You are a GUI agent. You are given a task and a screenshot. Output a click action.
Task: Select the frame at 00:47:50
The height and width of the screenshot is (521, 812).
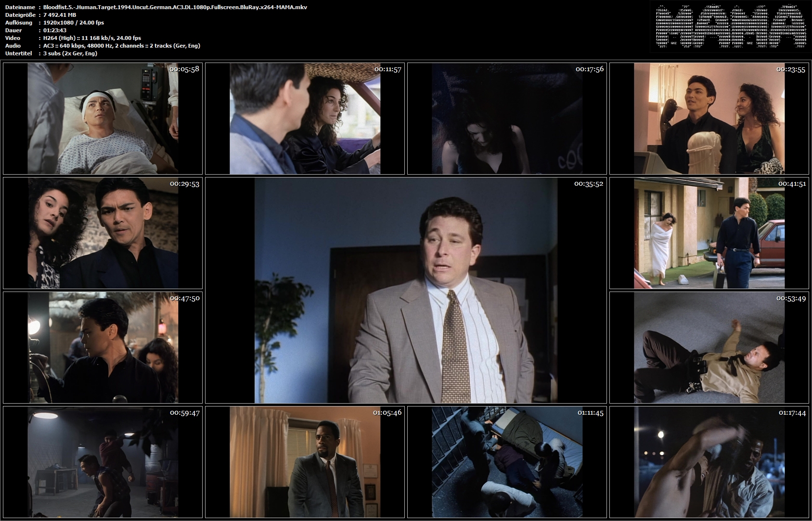(x=103, y=347)
